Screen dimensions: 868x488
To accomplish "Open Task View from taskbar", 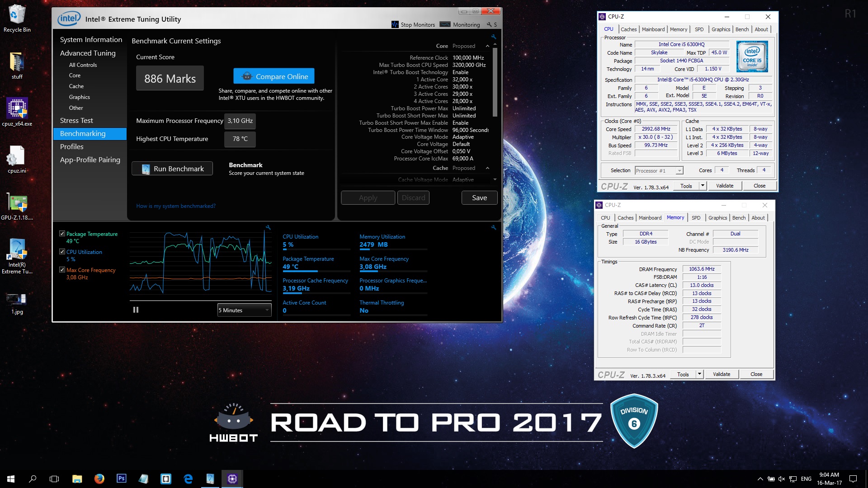I will tap(54, 479).
